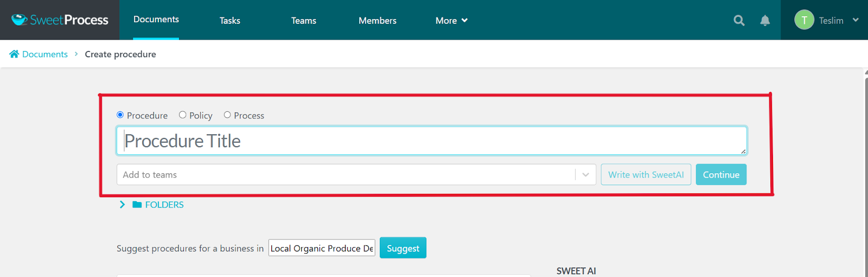Open the search magnifier icon
Viewport: 868px width, 277px height.
pyautogui.click(x=739, y=21)
